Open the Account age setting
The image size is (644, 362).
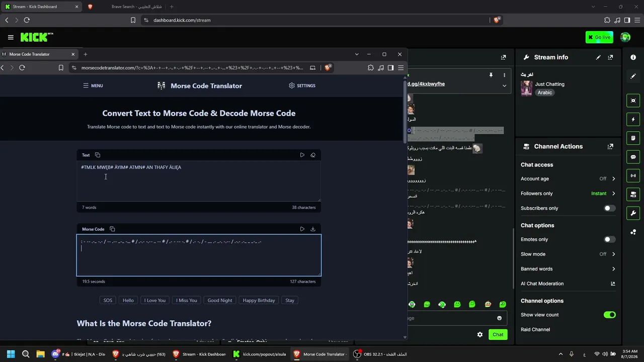[x=568, y=178]
